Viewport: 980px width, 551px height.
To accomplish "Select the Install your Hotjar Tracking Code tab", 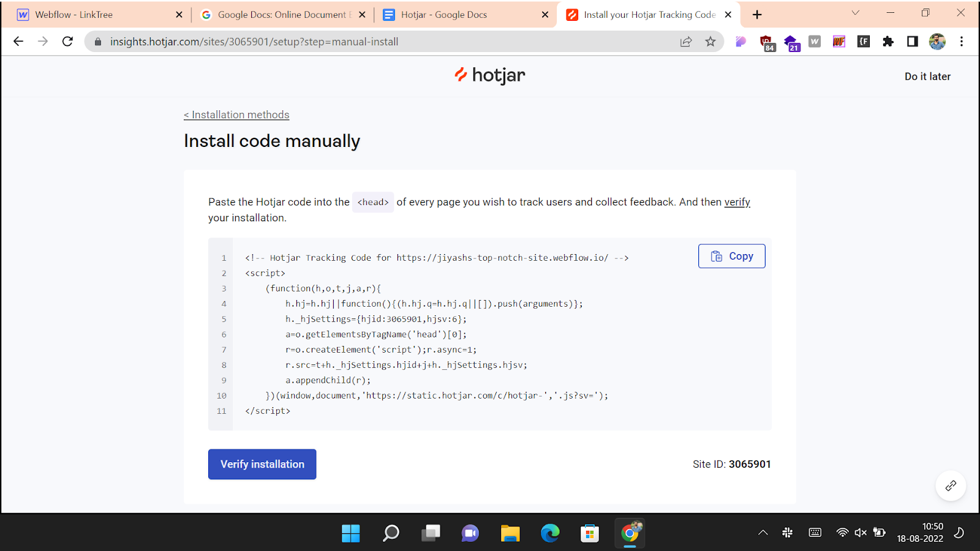I will tap(650, 15).
